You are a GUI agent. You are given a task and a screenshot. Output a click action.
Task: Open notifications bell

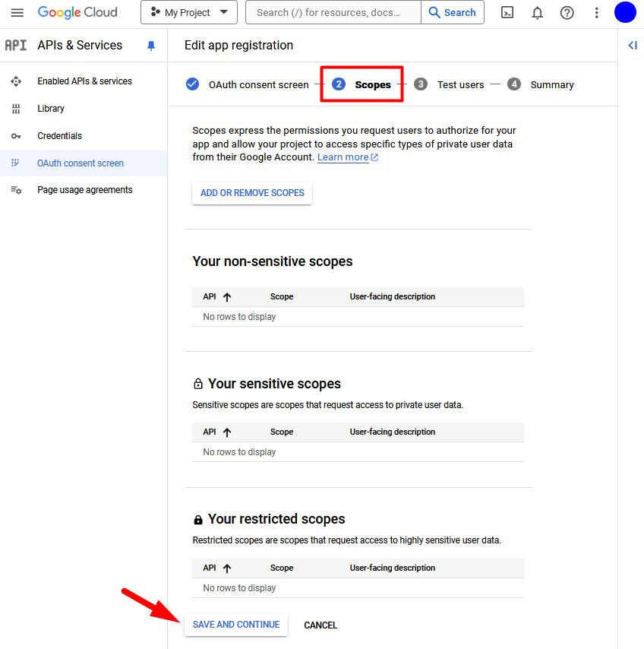537,13
